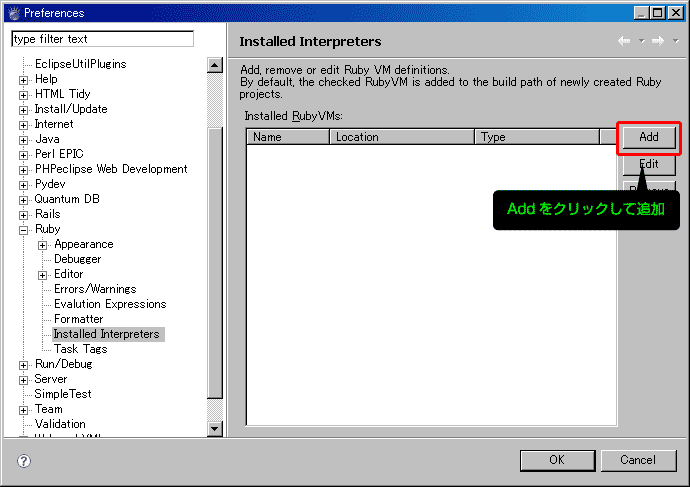This screenshot has height=487, width=690.
Task: Select SimpleTest in the tree
Action: pos(63,394)
